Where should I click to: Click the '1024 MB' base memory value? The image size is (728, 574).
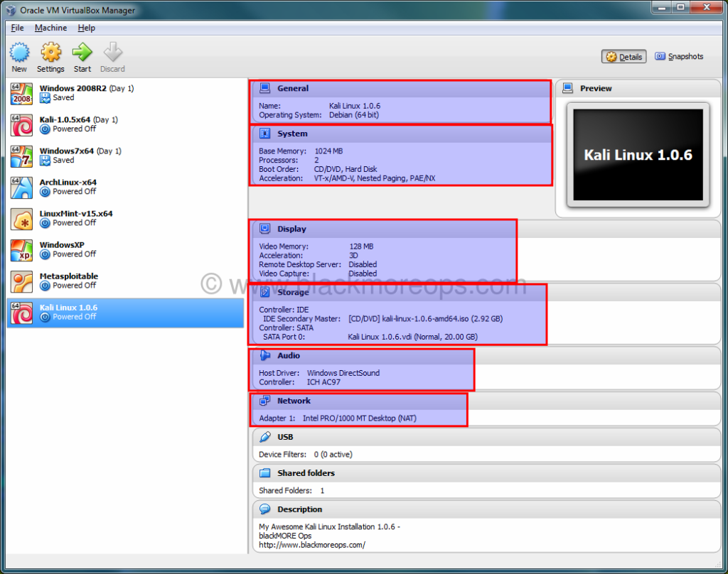[x=328, y=151]
